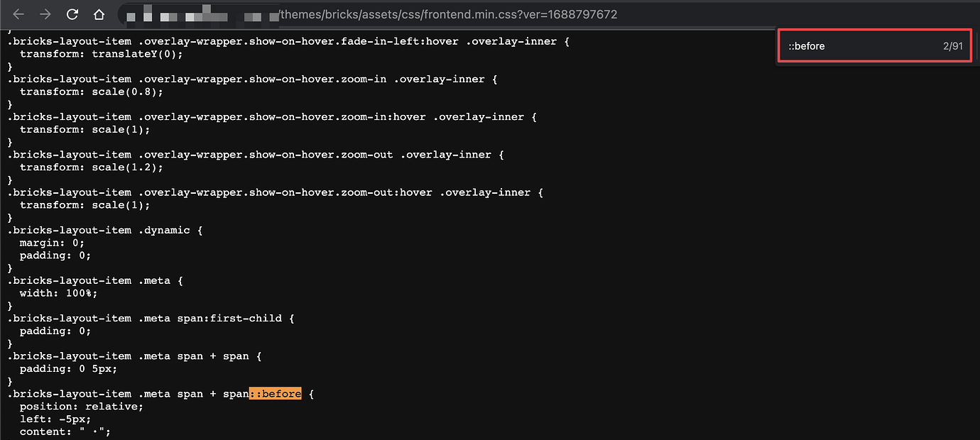Click the Forward navigation arrow icon
Image resolution: width=980 pixels, height=440 pixels.
point(46,13)
